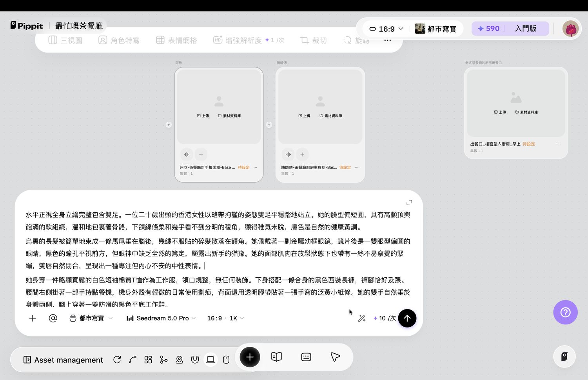Screen dimensions: 588x380
Task: Click 上傳 in the 陳師傅 card
Action: coord(304,116)
